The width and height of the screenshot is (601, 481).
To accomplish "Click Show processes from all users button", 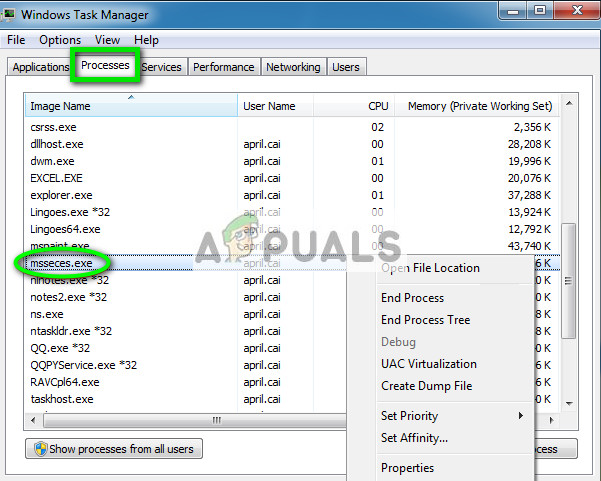I will pyautogui.click(x=115, y=449).
